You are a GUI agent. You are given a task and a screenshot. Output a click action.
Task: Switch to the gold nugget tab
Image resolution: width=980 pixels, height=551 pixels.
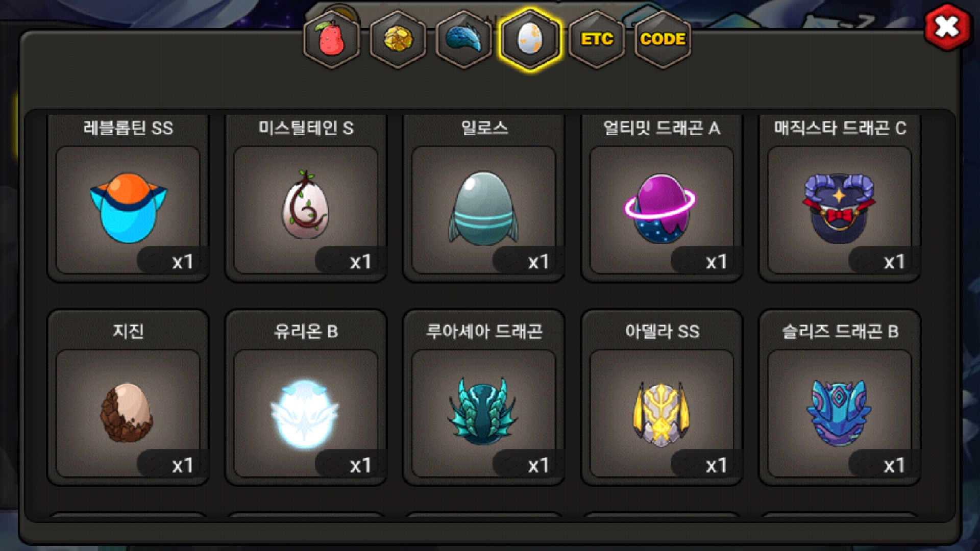click(x=398, y=40)
